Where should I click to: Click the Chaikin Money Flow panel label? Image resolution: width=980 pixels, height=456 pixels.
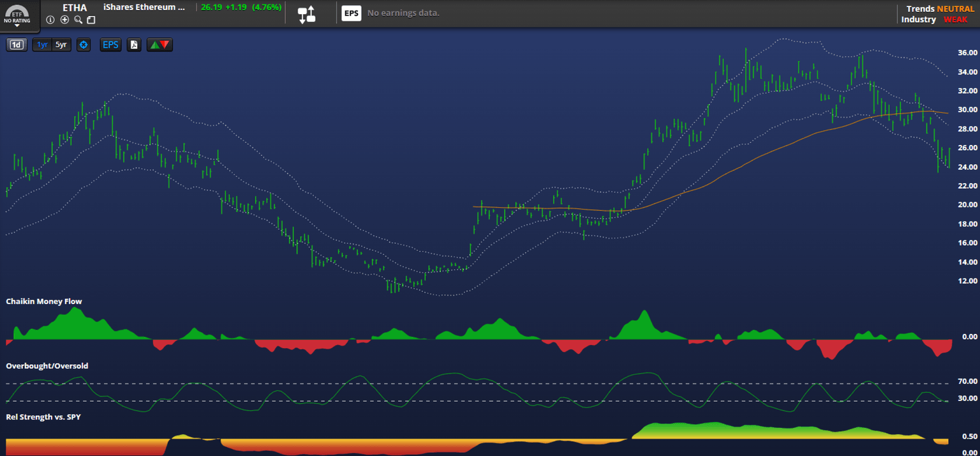(x=44, y=301)
